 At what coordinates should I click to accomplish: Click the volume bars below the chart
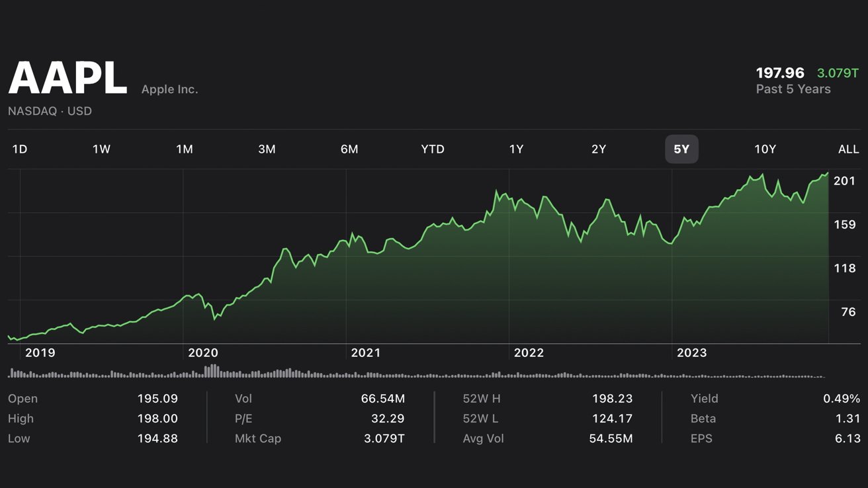point(417,373)
